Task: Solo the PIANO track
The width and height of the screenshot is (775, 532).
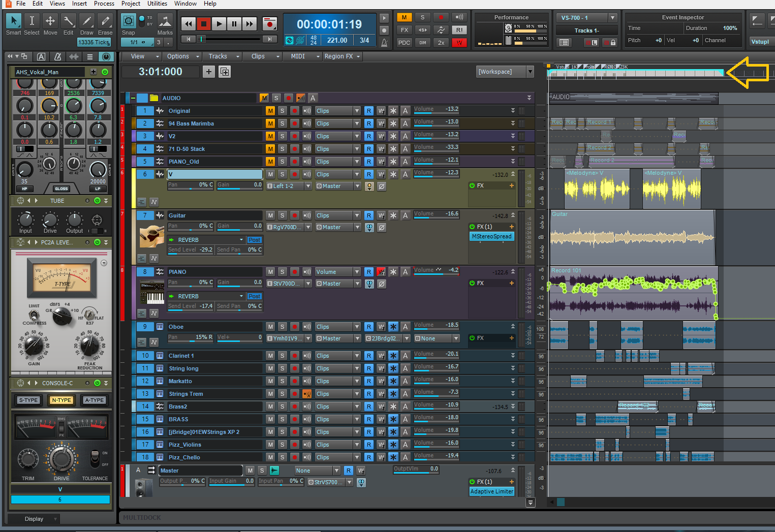Action: (282, 272)
